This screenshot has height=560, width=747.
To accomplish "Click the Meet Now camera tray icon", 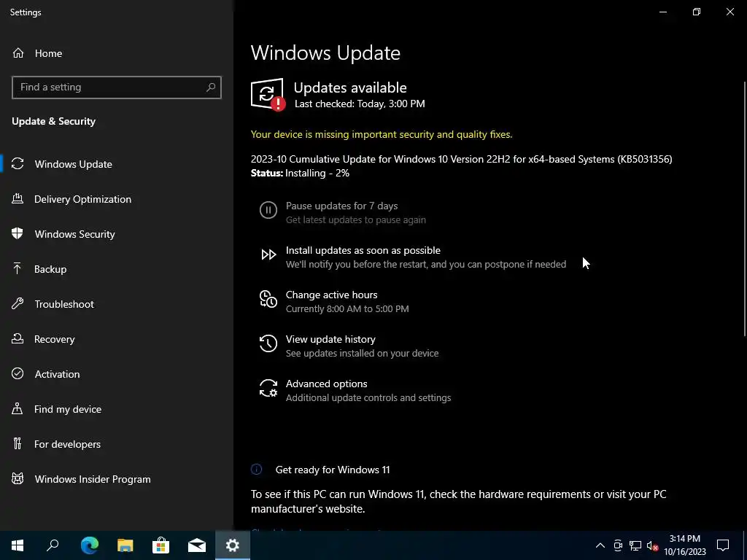I will pyautogui.click(x=618, y=545).
